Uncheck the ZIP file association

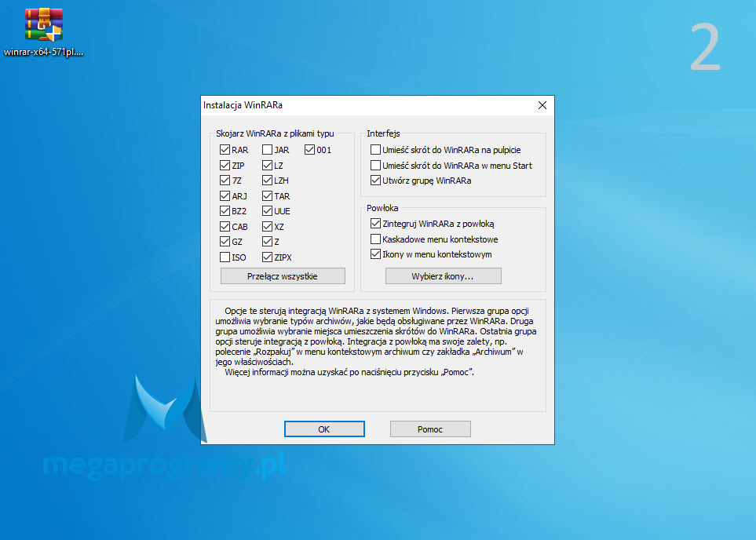(225, 166)
